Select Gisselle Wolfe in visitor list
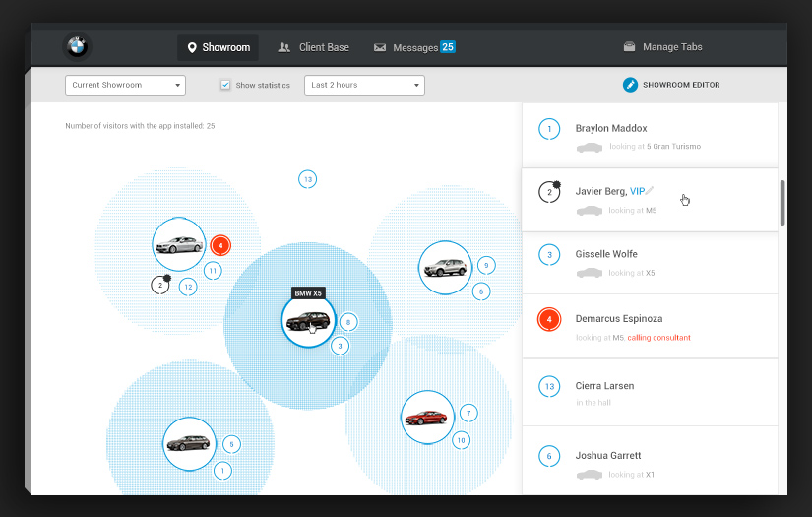 coord(650,263)
